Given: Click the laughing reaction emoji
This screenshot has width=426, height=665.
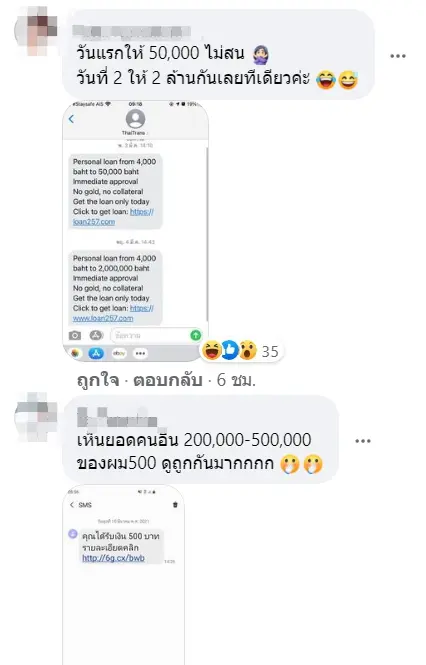Looking at the screenshot, I should [x=211, y=350].
